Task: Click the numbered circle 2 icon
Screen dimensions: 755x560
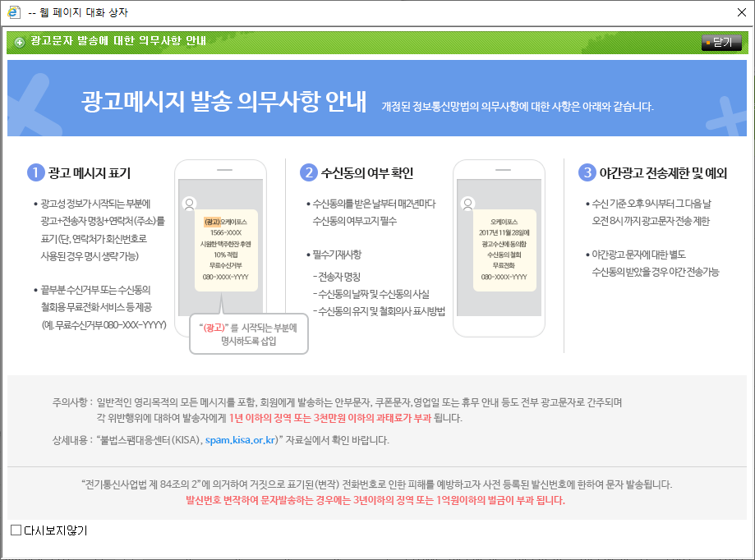Action: click(309, 172)
